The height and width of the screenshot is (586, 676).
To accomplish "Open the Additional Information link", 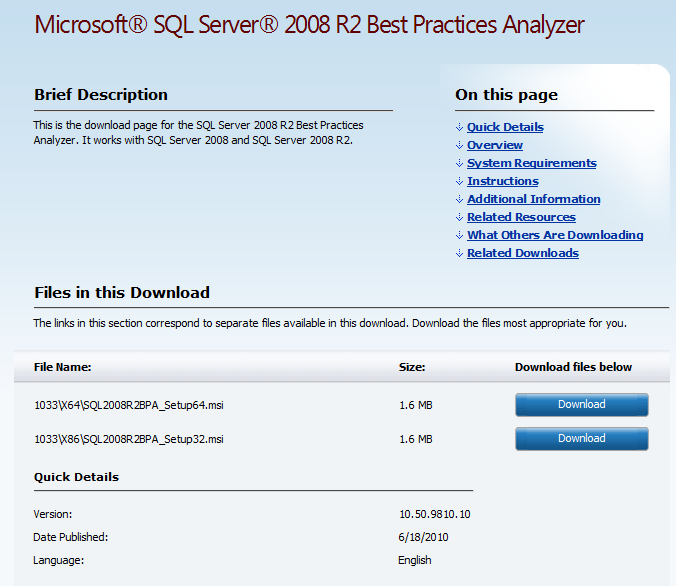I will [x=533, y=199].
